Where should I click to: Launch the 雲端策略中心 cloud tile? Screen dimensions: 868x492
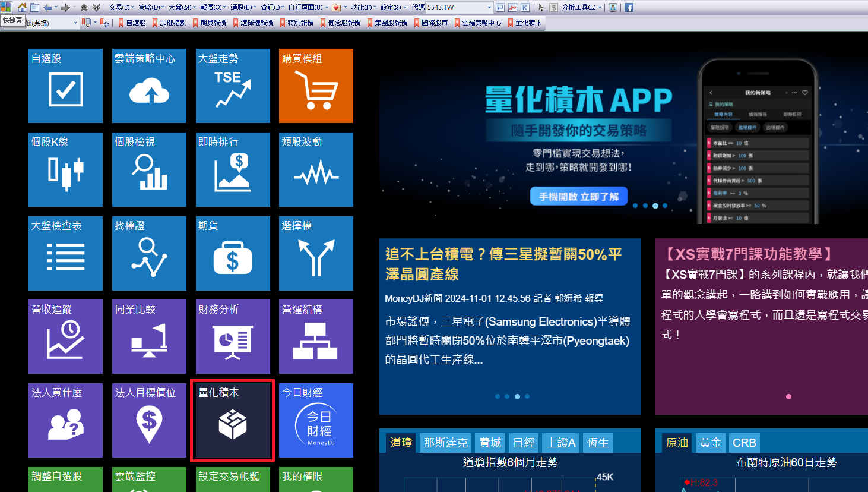(149, 86)
